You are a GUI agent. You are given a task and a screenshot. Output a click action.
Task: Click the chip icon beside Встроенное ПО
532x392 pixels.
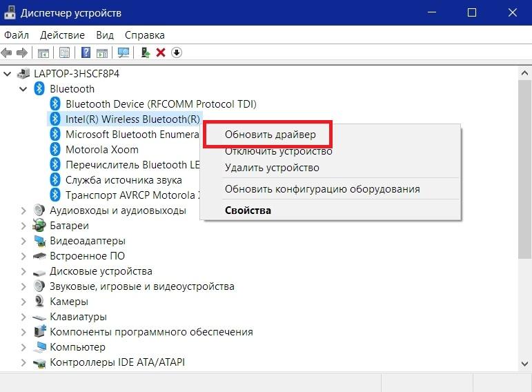point(39,256)
